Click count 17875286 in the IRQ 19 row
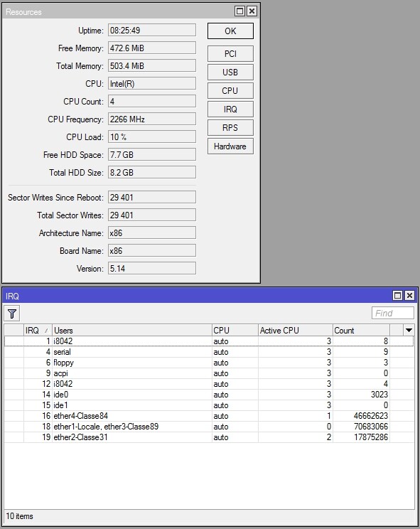This screenshot has width=420, height=529. pyautogui.click(x=371, y=437)
